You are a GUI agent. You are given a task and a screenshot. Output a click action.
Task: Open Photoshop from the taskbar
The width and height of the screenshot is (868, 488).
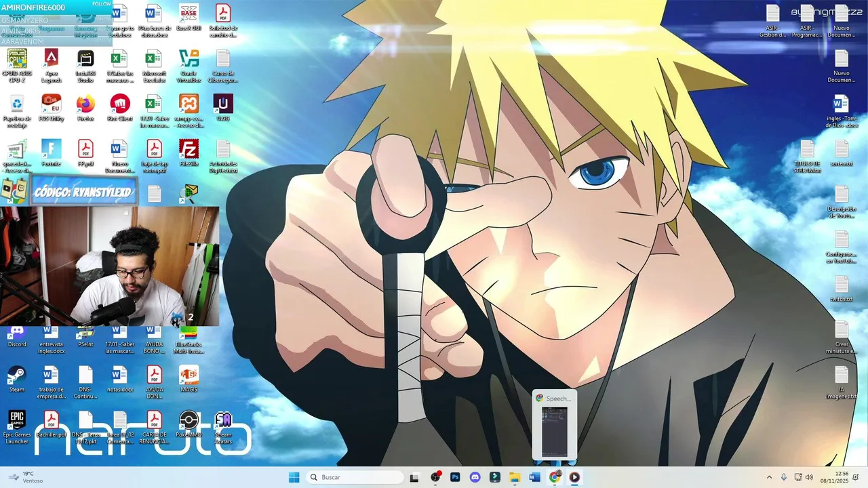click(x=455, y=477)
